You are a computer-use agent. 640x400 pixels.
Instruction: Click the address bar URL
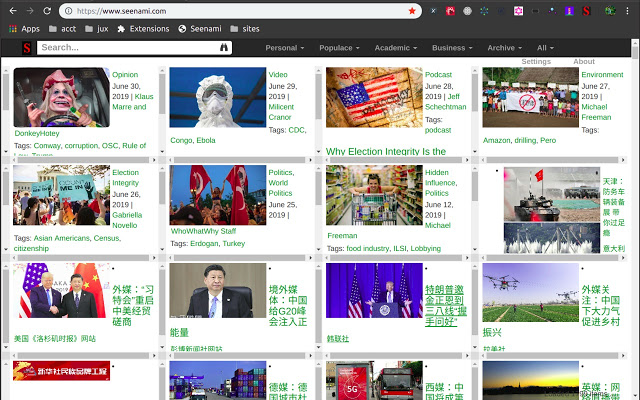click(x=121, y=11)
